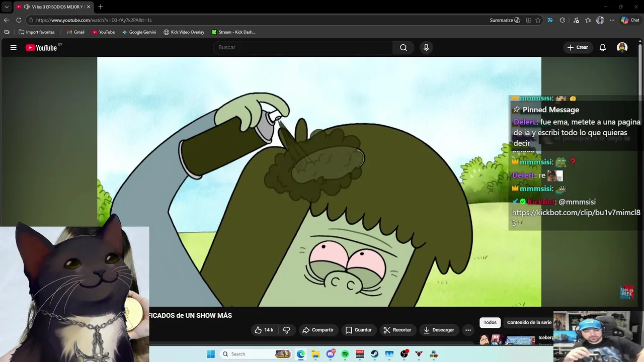This screenshot has width=644, height=362.
Task: Open the Gmail bookmark
Action: [75, 32]
